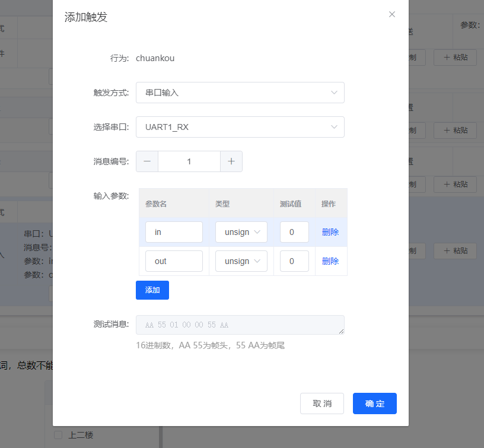Check the 上二楼 checkbox at bottom left

pyautogui.click(x=58, y=434)
